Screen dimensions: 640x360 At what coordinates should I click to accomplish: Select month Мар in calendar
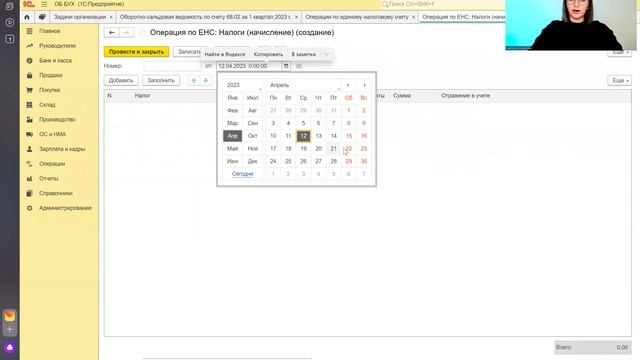click(x=233, y=123)
